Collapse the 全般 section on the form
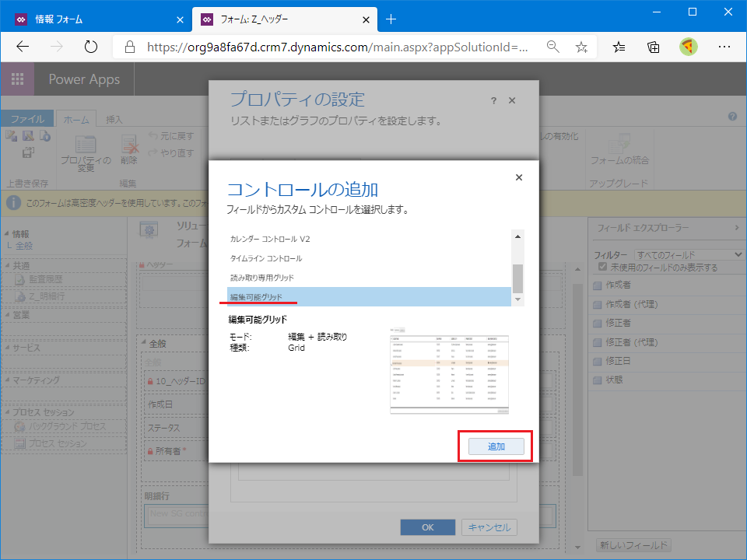This screenshot has height=560, width=747. [x=144, y=342]
